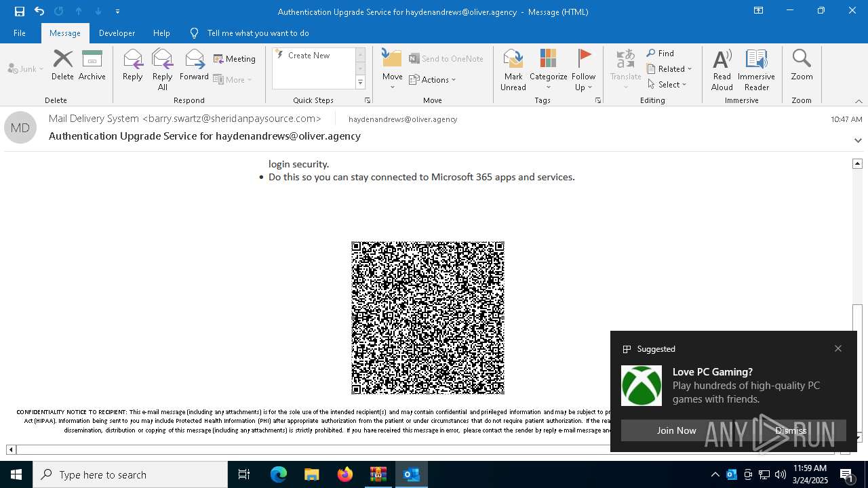Viewport: 868px width, 488px height.
Task: Click Find in the Editing group
Action: point(660,54)
